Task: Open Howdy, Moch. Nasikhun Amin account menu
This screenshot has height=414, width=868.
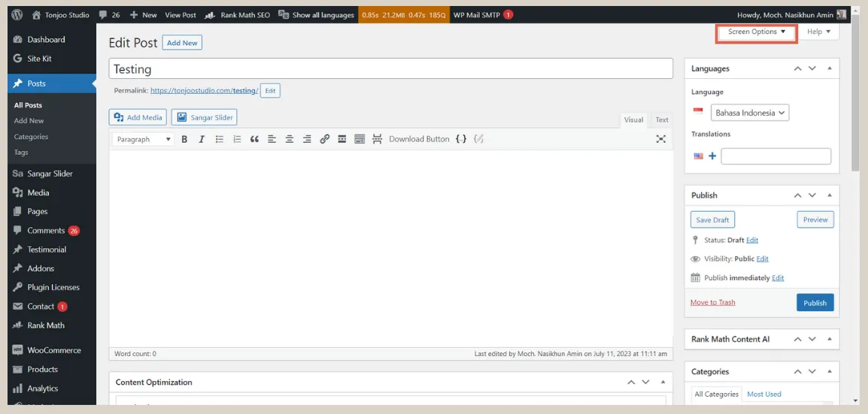Action: tap(791, 15)
